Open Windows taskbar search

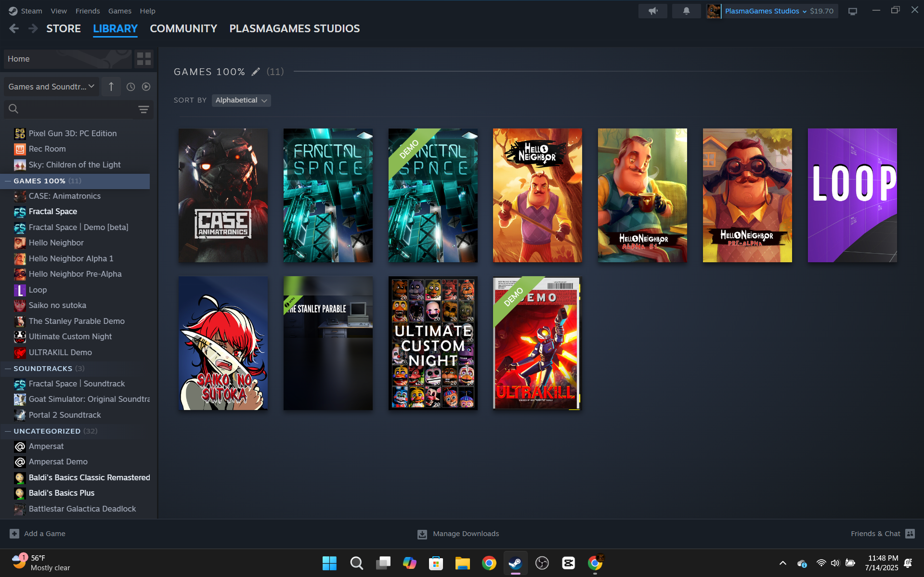click(356, 563)
